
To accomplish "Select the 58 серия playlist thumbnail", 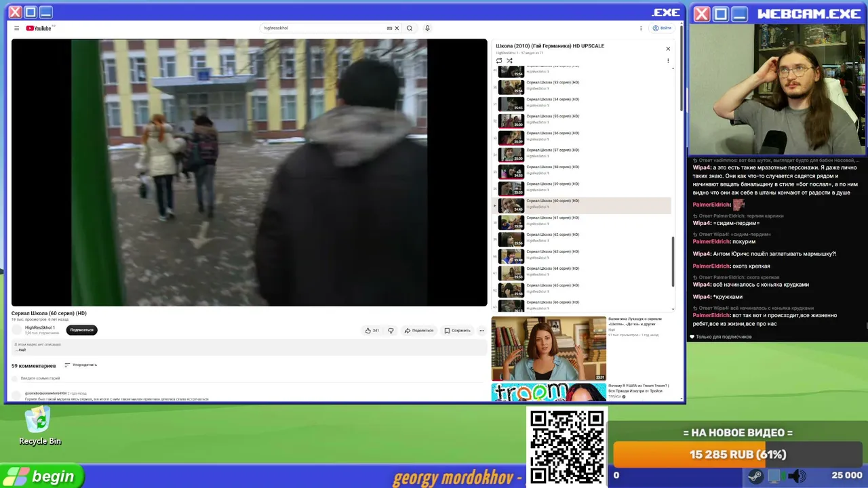I will [511, 172].
